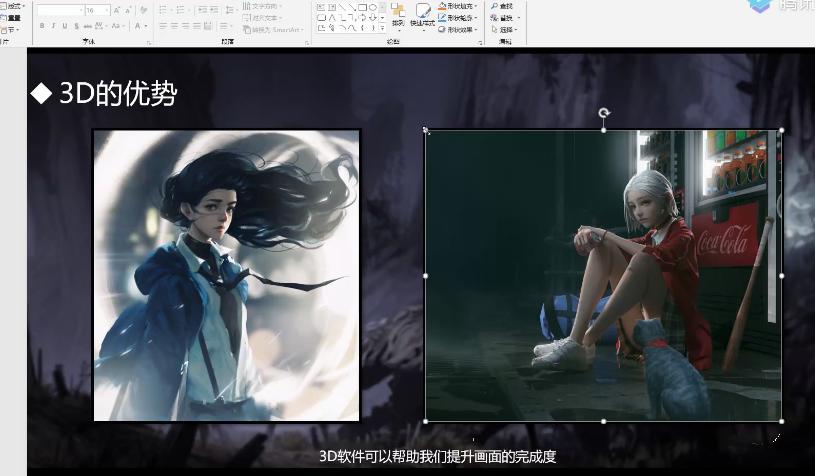The width and height of the screenshot is (815, 476).
Task: Decrease the list indent level
Action: click(x=203, y=10)
